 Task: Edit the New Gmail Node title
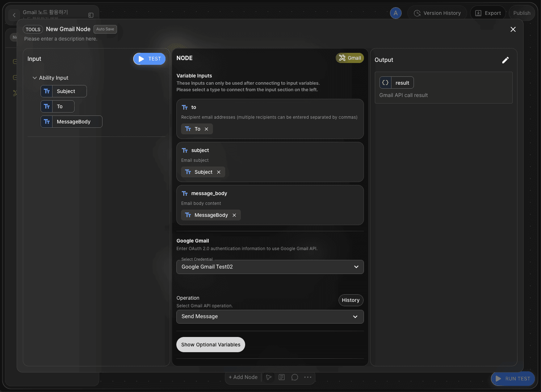point(68,29)
